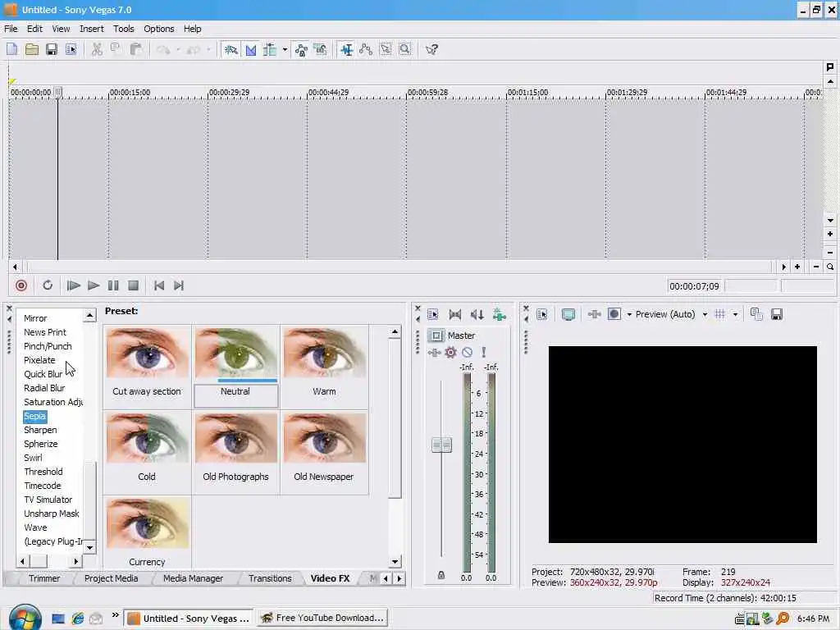Click the Windows Start orb
The height and width of the screenshot is (630, 840).
pos(25,619)
